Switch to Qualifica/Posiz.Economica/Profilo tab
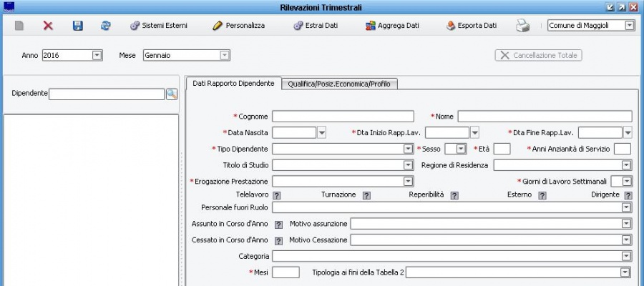Viewport: 644px width, 286px height. coord(339,84)
